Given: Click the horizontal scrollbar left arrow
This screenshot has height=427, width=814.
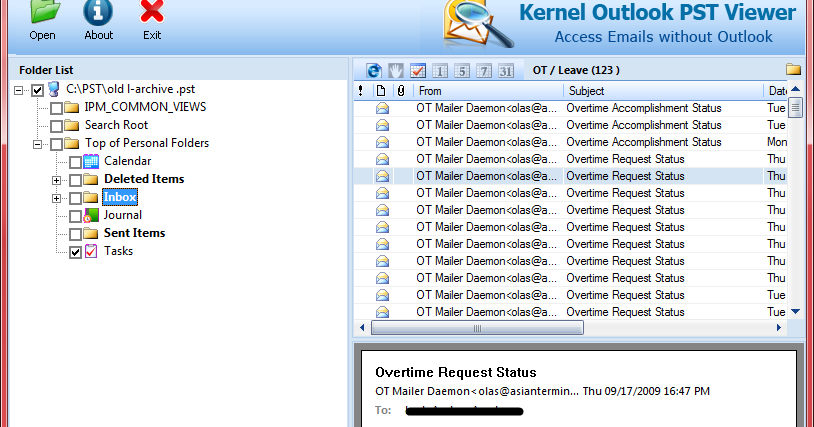Looking at the screenshot, I should tap(362, 328).
